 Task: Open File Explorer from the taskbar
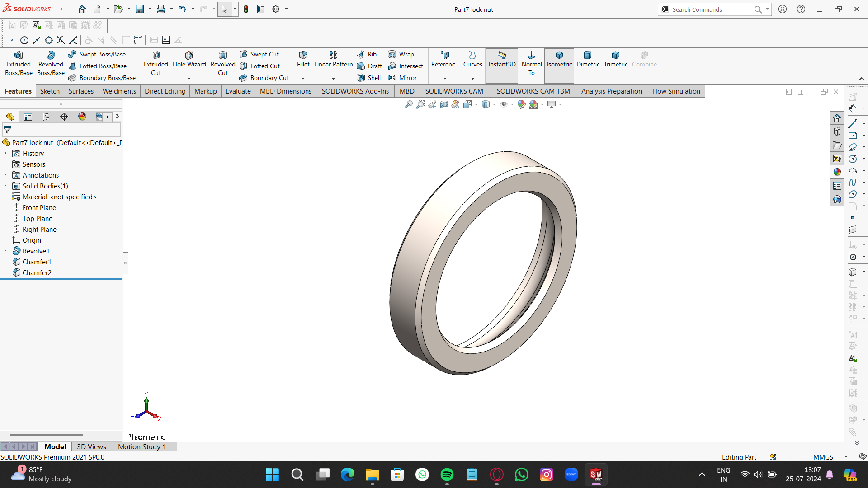[x=372, y=474]
